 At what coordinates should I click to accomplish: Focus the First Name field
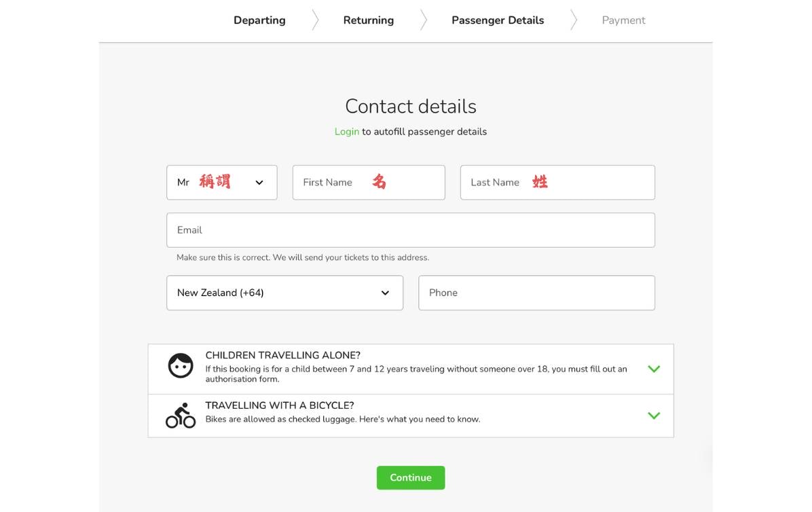[x=369, y=182]
